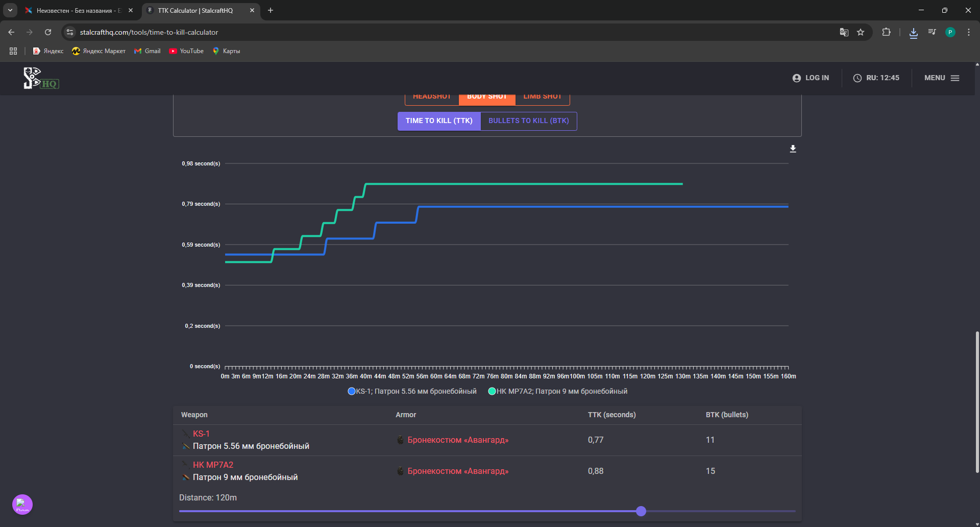Close the TTK Calculator tab
The width and height of the screenshot is (980, 527).
pos(252,10)
